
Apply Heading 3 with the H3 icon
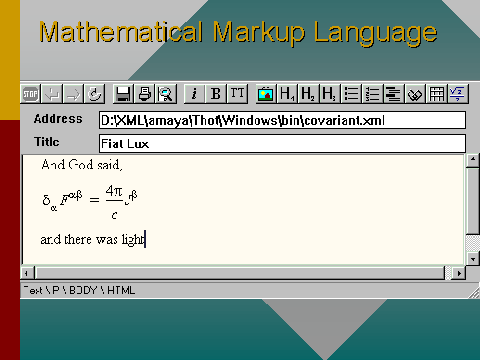click(329, 94)
